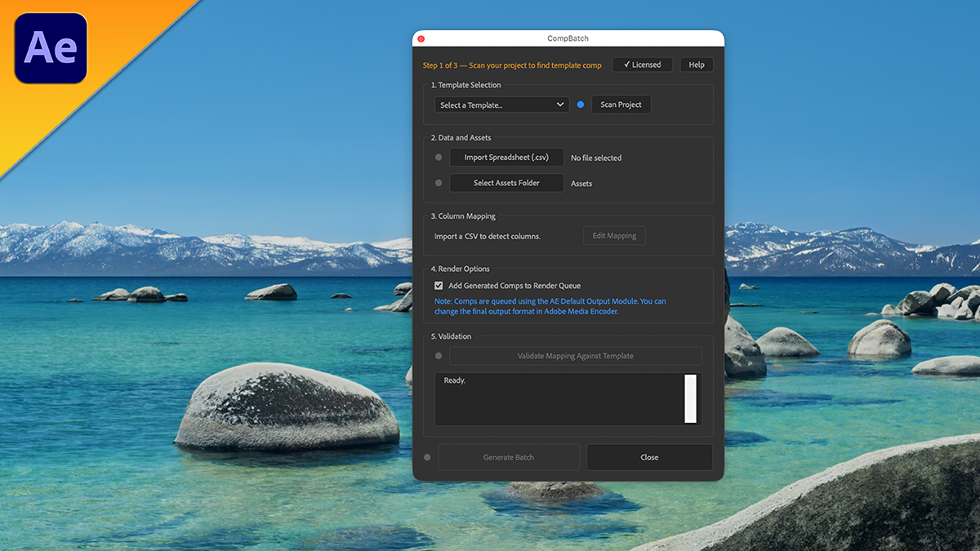Choose Select Assets Folder
The height and width of the screenshot is (551, 980).
506,183
